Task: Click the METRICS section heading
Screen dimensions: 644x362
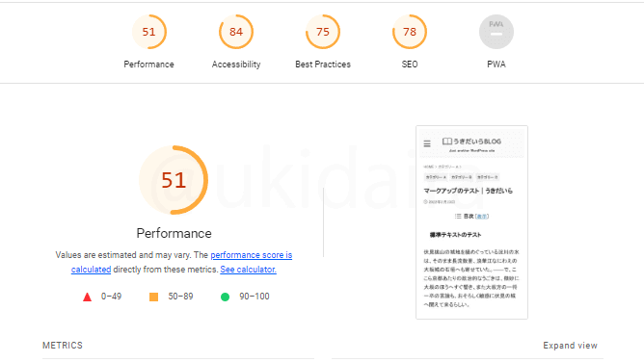Action: 63,346
